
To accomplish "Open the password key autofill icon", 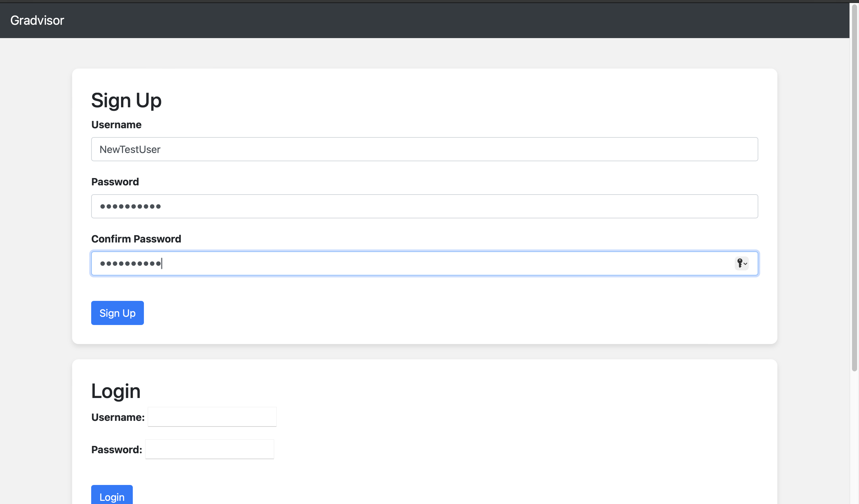I will pyautogui.click(x=741, y=263).
